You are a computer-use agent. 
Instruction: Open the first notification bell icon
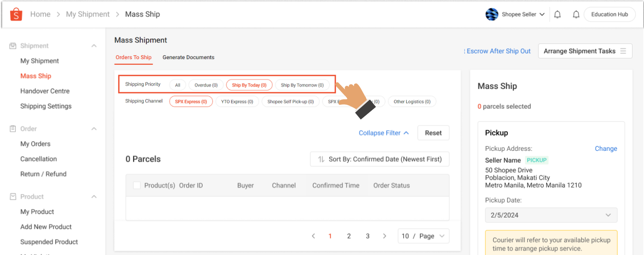tap(557, 15)
